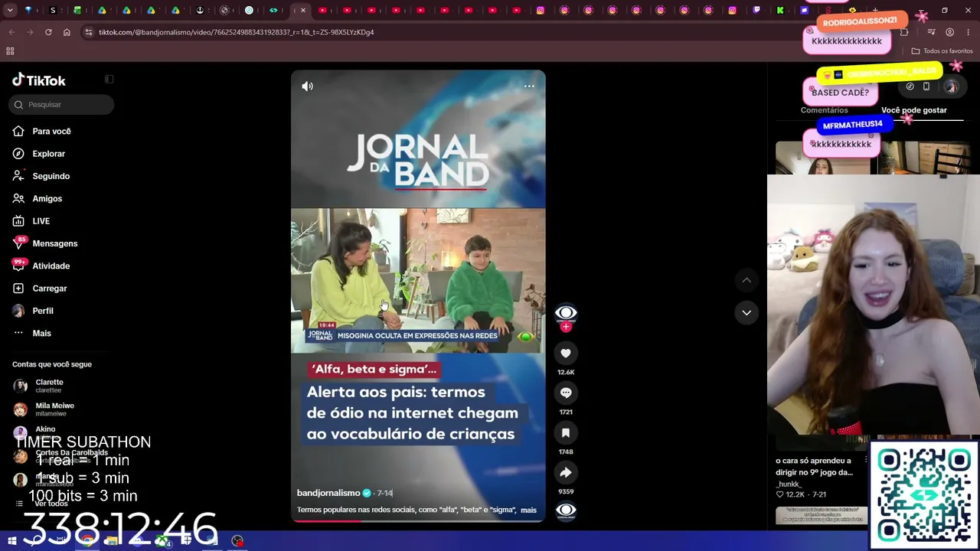980x551 pixels.
Task: View site information icon in address bar
Action: (89, 32)
